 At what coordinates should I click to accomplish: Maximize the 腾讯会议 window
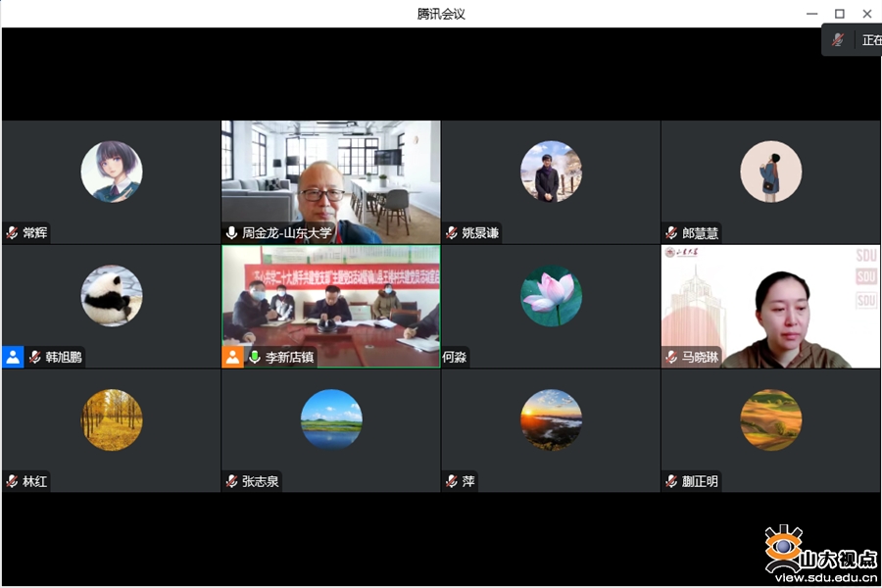coord(839,14)
